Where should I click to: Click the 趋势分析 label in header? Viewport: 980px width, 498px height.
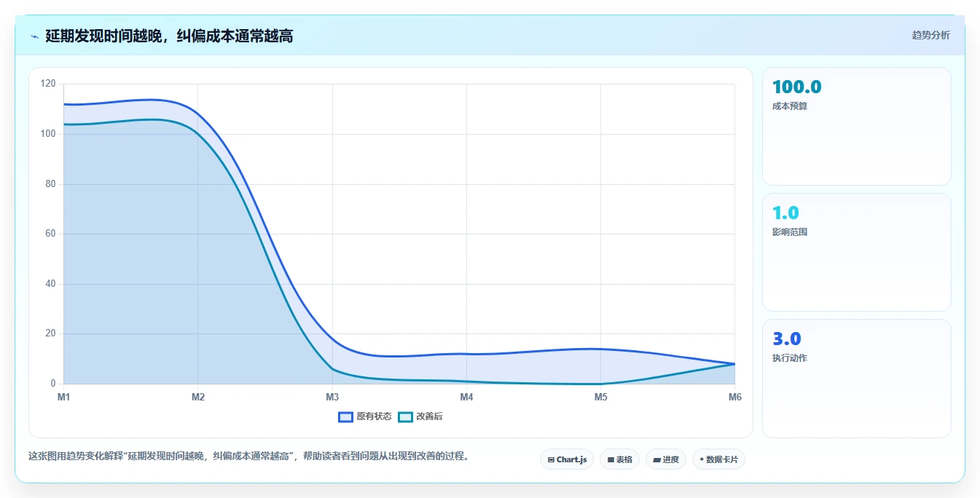[x=930, y=35]
